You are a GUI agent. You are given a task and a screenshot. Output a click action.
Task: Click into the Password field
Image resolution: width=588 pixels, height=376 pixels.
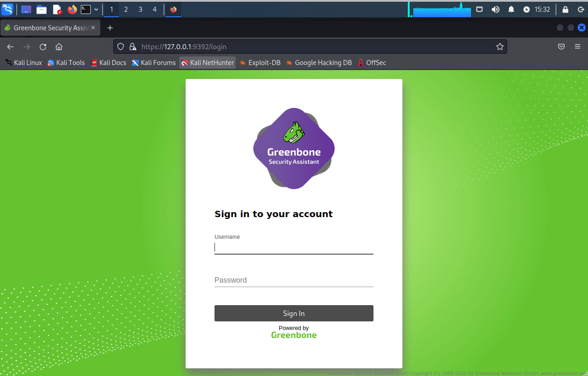[x=294, y=280]
